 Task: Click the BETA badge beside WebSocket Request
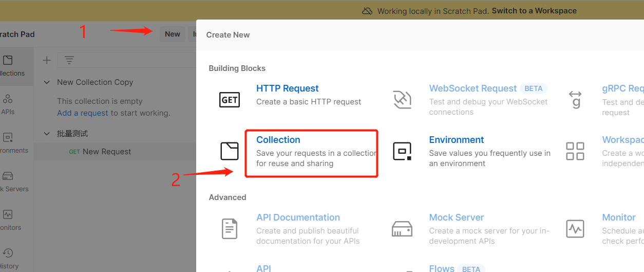pyautogui.click(x=534, y=88)
